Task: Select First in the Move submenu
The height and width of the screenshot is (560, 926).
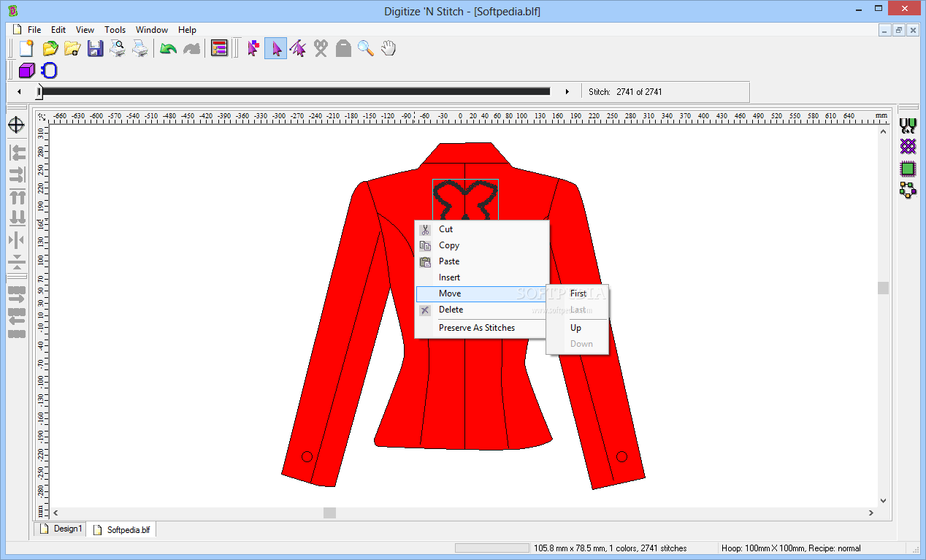Action: (578, 294)
